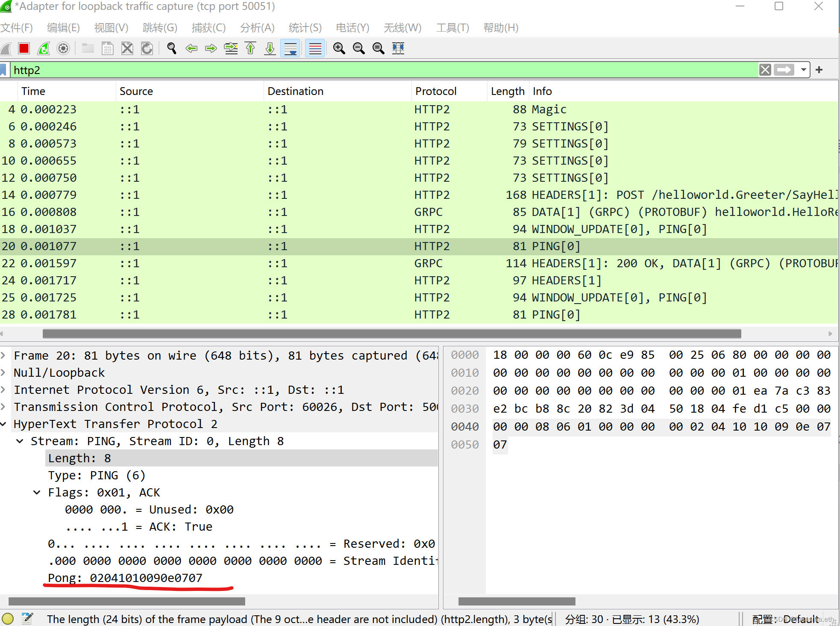Expand the Frame 20 tree item
This screenshot has width=840, height=626.
pos(6,355)
